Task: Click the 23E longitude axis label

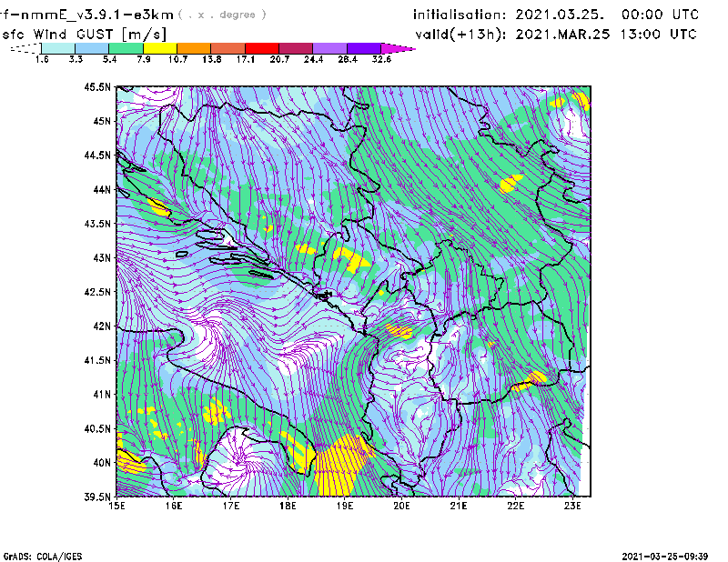Action: (x=572, y=506)
